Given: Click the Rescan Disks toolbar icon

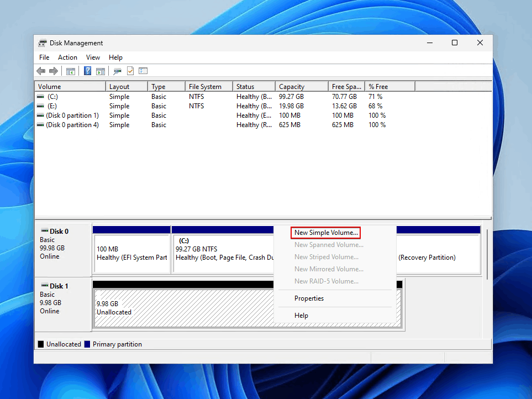Looking at the screenshot, I should click(117, 71).
